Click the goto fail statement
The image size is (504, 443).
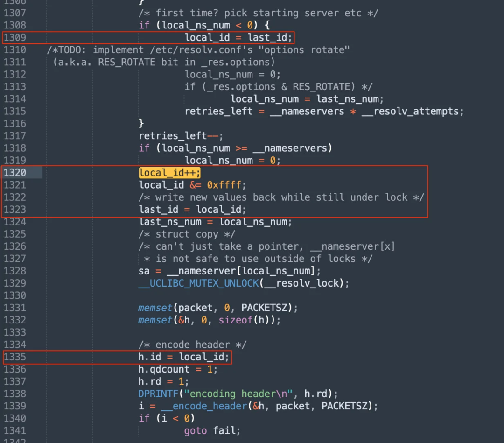click(x=212, y=431)
